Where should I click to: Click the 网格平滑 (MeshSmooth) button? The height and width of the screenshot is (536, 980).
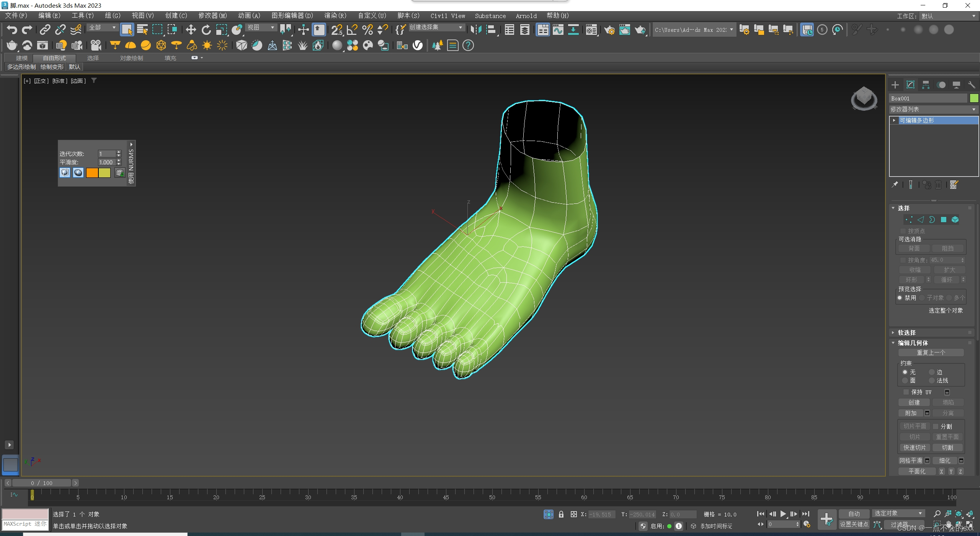(x=911, y=461)
